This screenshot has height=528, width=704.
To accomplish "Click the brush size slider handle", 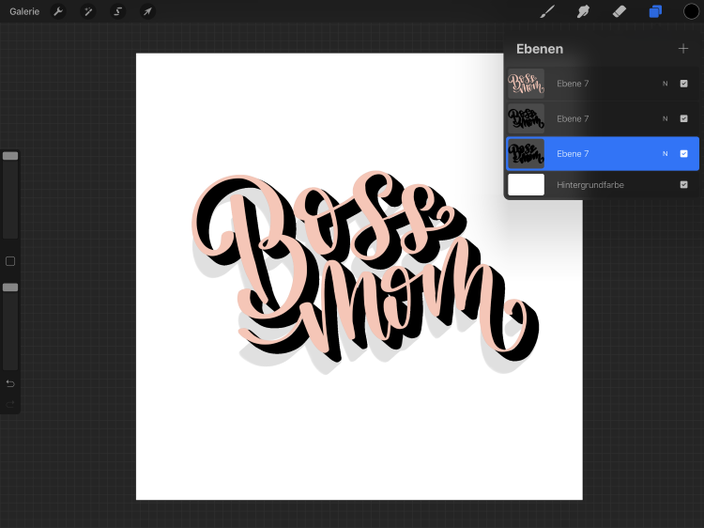I will pyautogui.click(x=10, y=156).
